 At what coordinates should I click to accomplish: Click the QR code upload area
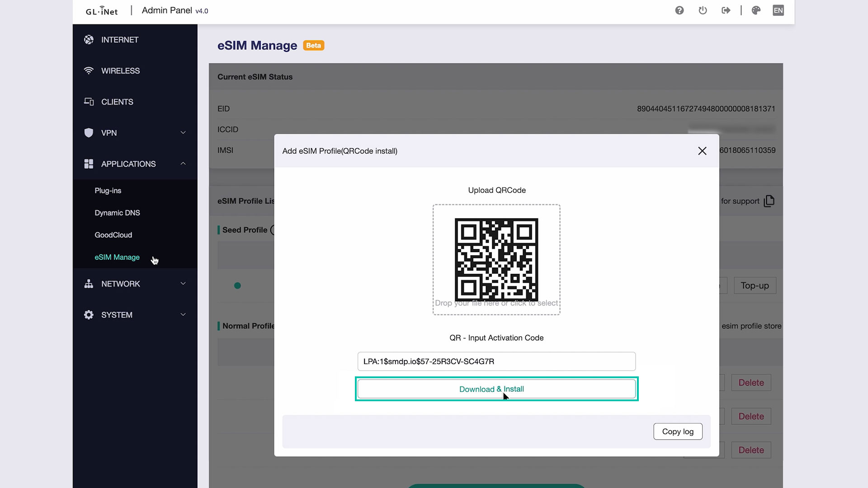[496, 260]
